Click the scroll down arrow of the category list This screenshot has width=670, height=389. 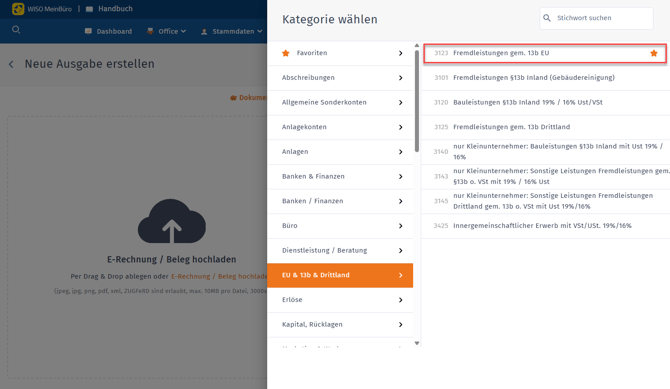417,343
